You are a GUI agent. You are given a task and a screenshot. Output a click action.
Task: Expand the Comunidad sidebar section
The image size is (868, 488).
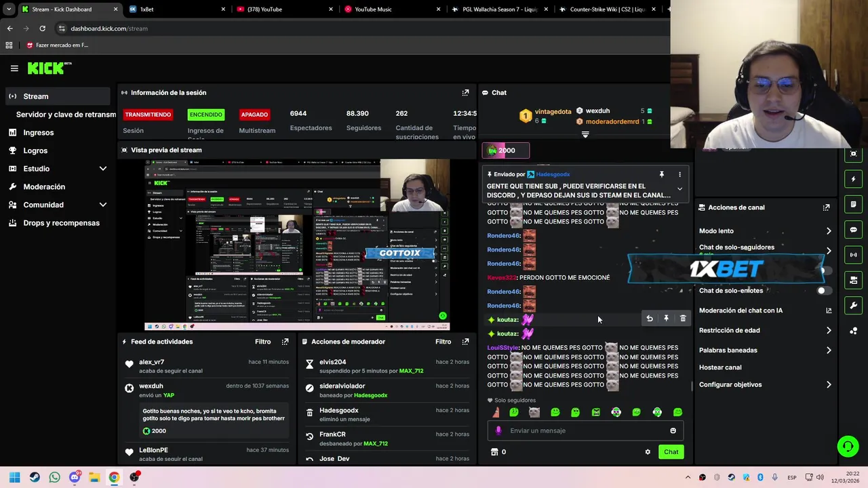103,205
